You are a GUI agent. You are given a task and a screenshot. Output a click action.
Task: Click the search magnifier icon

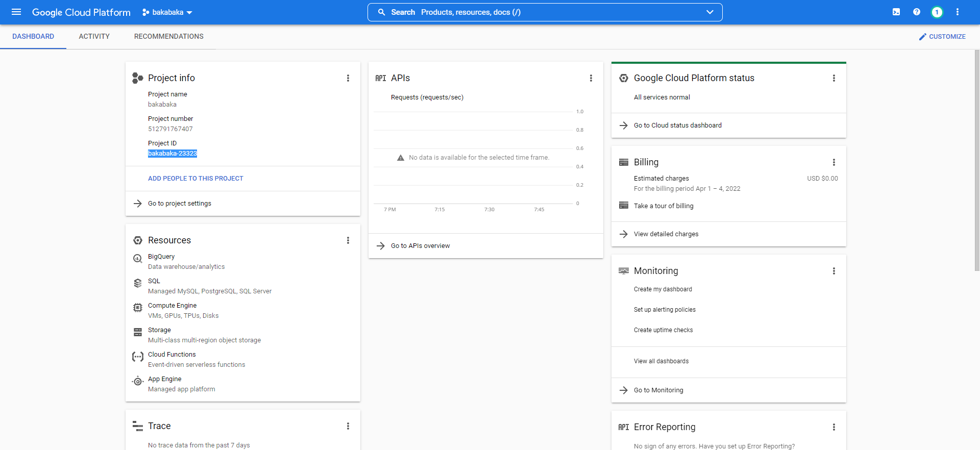381,12
